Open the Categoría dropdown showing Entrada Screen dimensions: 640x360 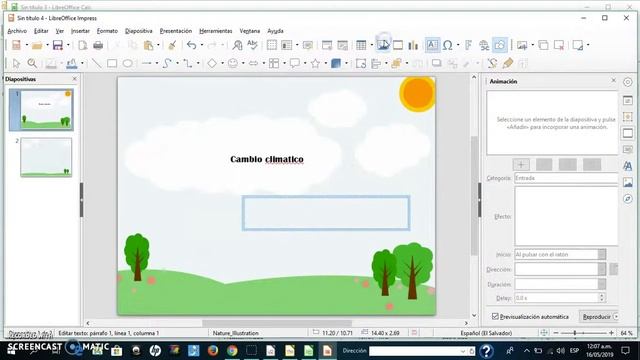[x=566, y=178]
